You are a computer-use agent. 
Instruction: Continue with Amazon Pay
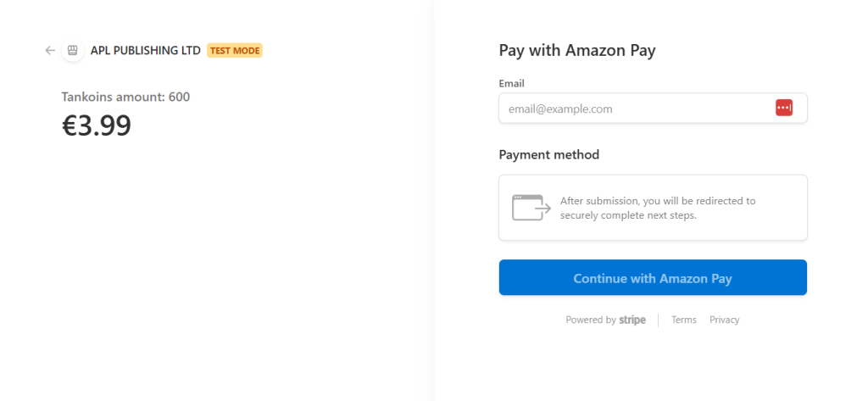pyautogui.click(x=653, y=277)
